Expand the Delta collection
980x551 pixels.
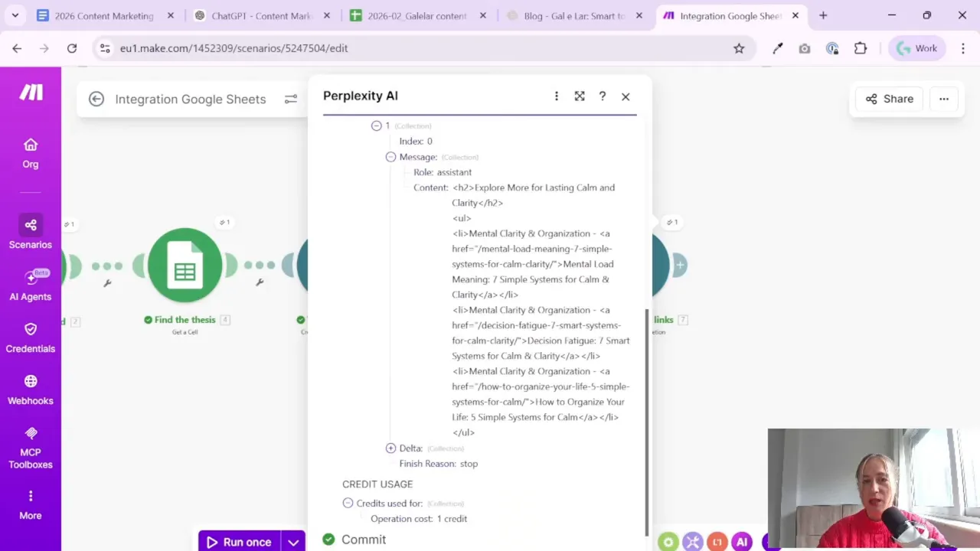(390, 448)
